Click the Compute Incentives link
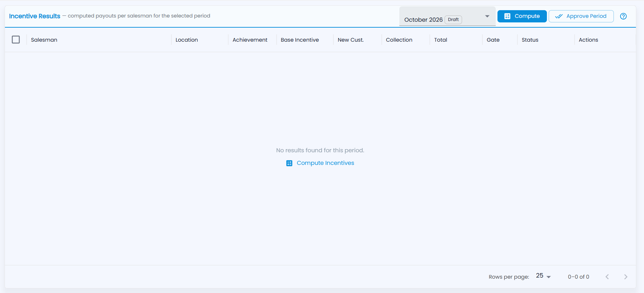644x293 pixels. (320, 163)
